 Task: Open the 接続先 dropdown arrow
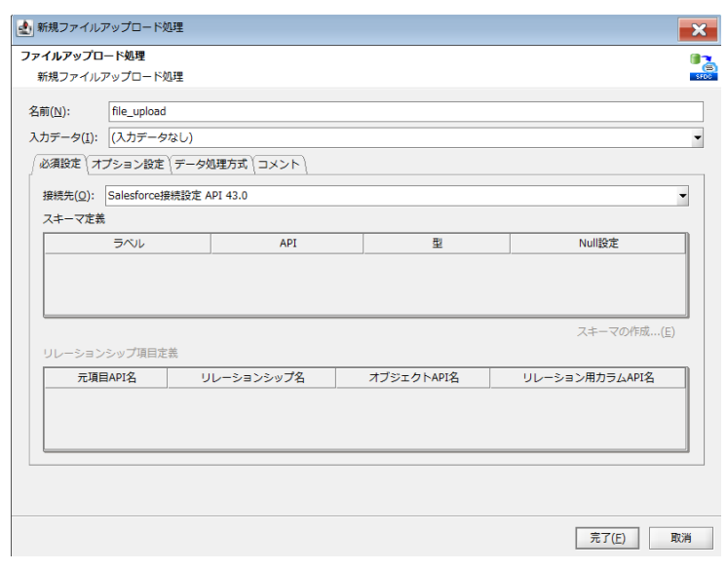tap(682, 196)
